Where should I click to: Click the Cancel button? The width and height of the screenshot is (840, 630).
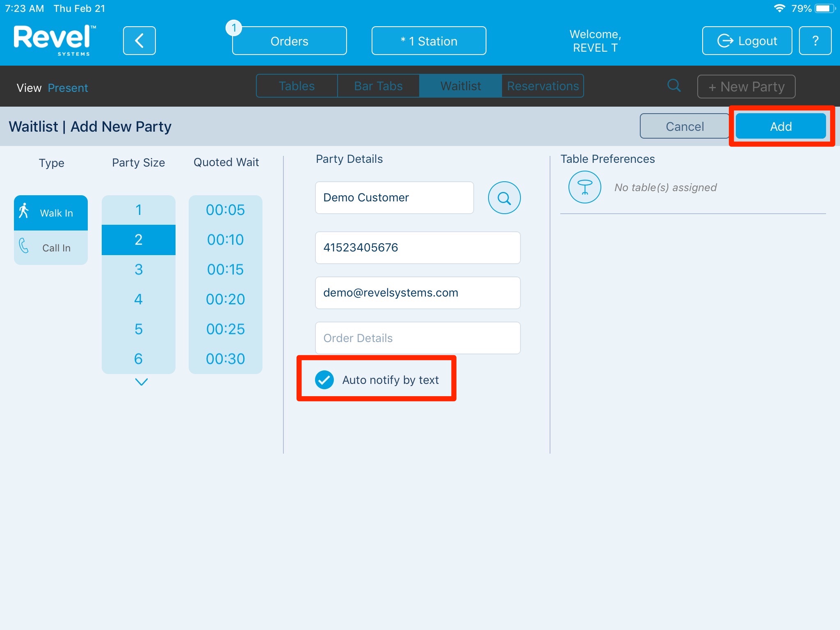click(x=684, y=126)
